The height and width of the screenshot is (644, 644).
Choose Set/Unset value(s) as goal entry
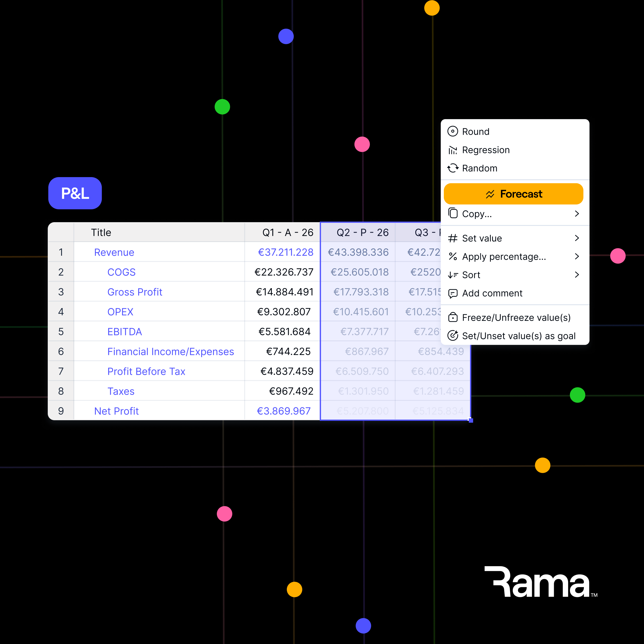point(518,336)
